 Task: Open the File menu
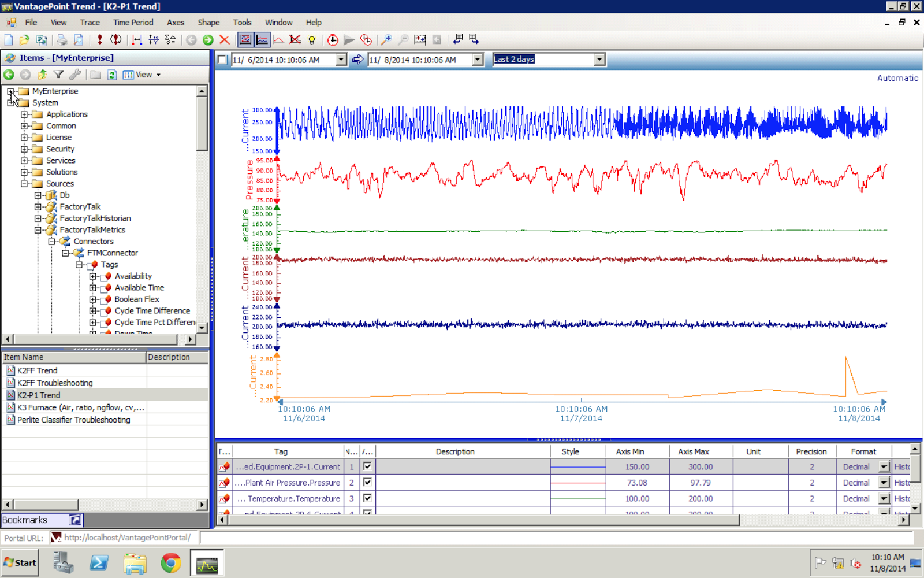tap(31, 23)
